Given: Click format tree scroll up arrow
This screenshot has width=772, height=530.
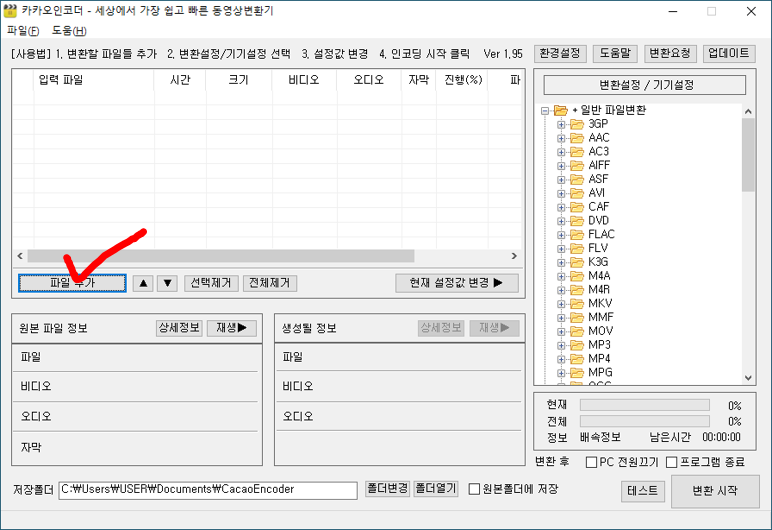Looking at the screenshot, I should pos(748,111).
